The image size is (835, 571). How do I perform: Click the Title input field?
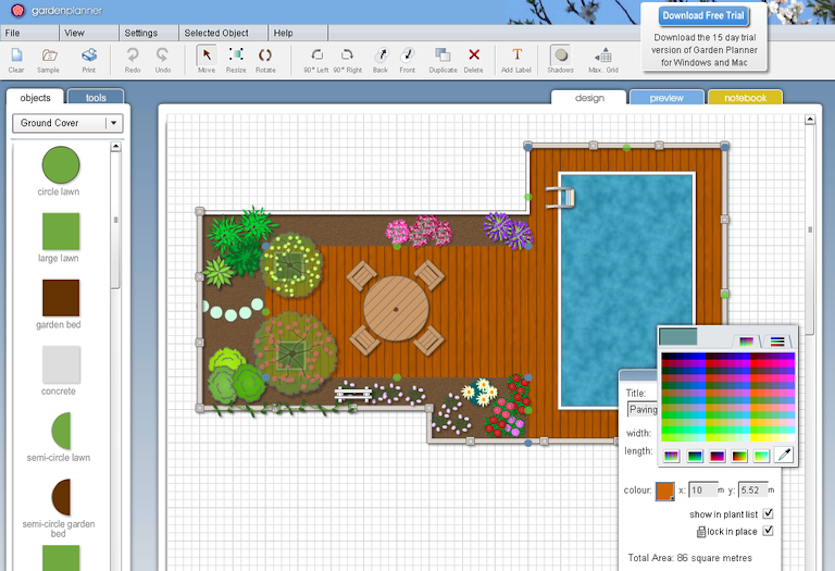pyautogui.click(x=643, y=409)
